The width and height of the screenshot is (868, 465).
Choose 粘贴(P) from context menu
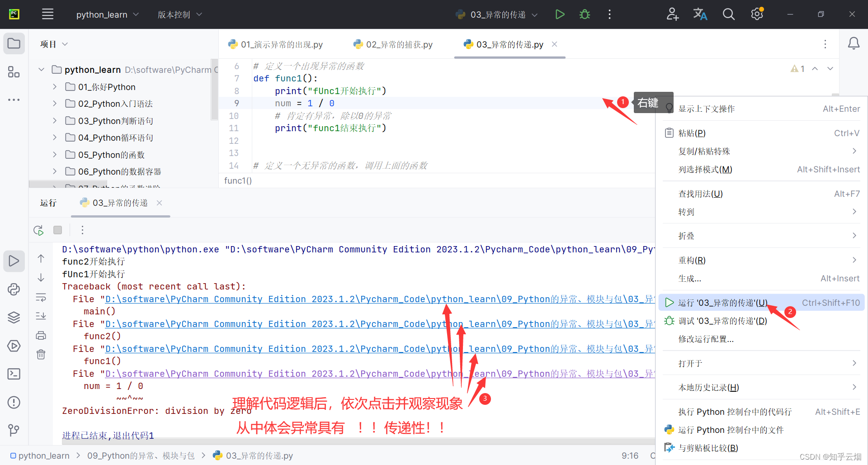(x=762, y=133)
